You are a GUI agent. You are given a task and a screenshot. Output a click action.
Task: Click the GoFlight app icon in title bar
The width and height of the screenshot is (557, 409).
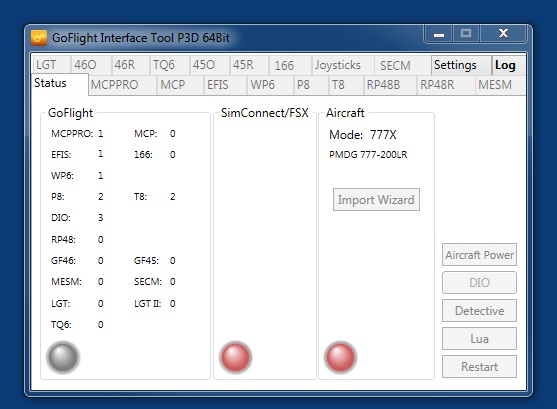point(39,38)
